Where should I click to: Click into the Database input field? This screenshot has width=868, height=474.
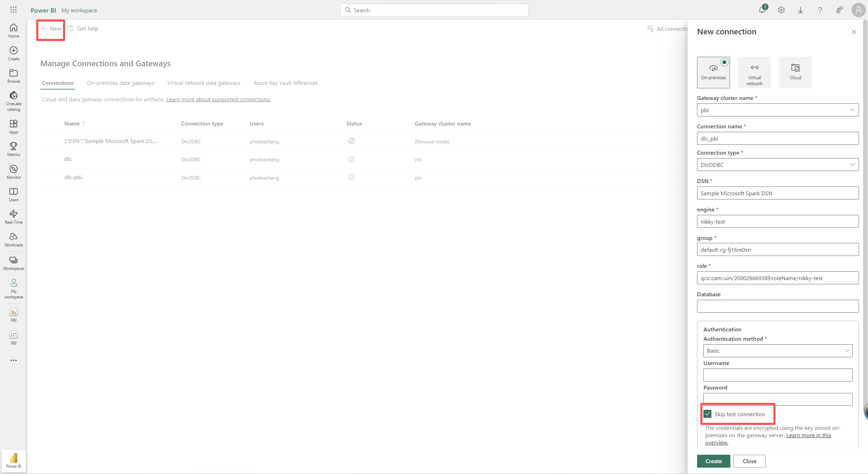click(778, 306)
